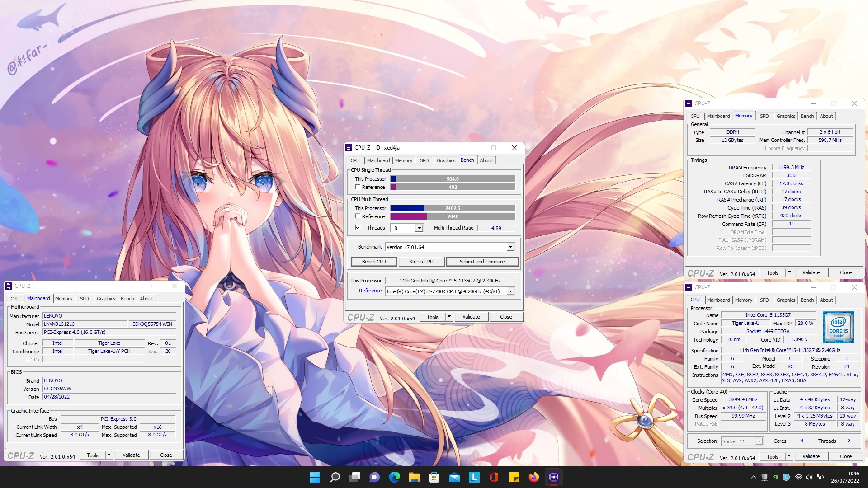Click the CPU-Z taskbar icon
Viewport: 868px width, 488px height.
click(554, 477)
